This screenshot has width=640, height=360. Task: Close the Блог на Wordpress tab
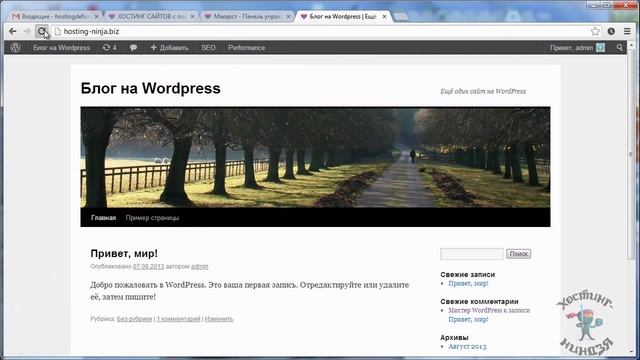pos(384,16)
